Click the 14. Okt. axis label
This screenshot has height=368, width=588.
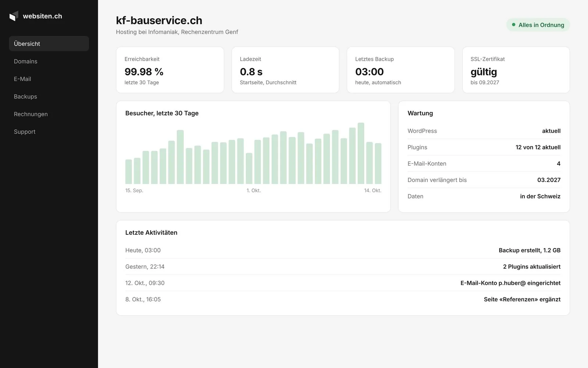pyautogui.click(x=373, y=190)
